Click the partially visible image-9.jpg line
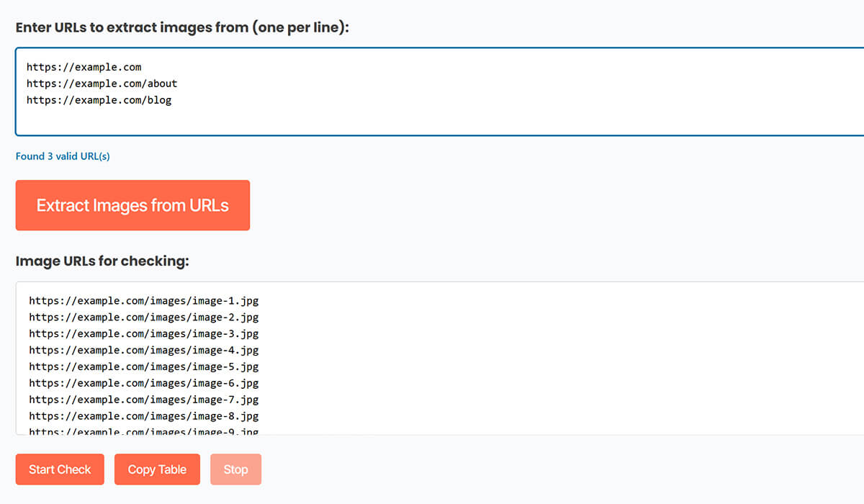 click(143, 431)
